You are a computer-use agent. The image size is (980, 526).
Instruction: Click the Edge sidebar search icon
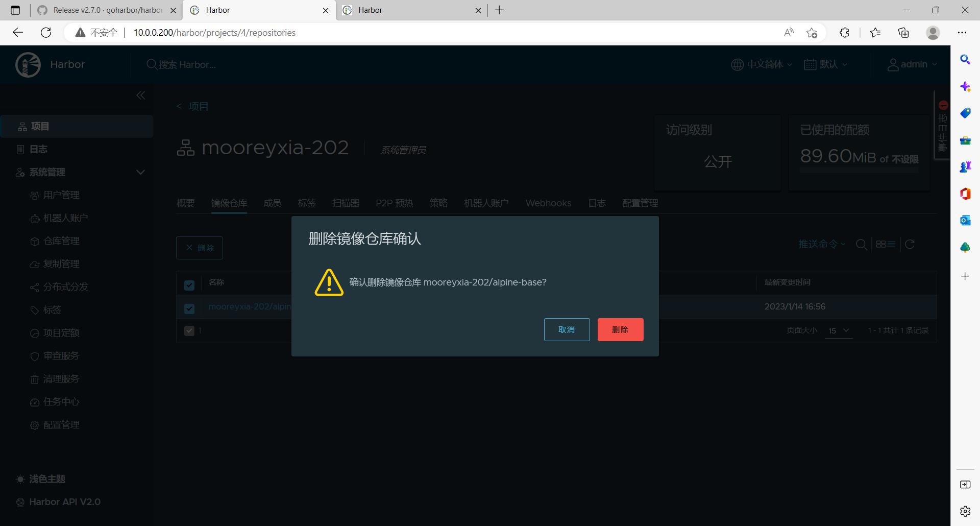pyautogui.click(x=965, y=60)
